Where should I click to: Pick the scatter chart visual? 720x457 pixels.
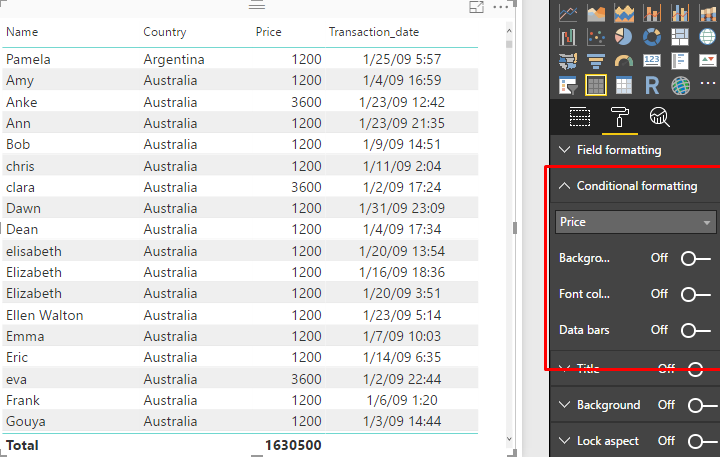point(597,37)
